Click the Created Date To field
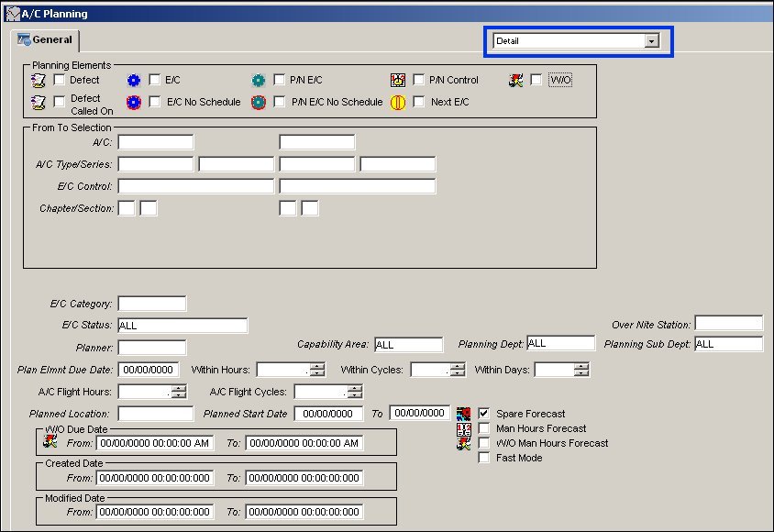774x532 pixels. pyautogui.click(x=304, y=478)
